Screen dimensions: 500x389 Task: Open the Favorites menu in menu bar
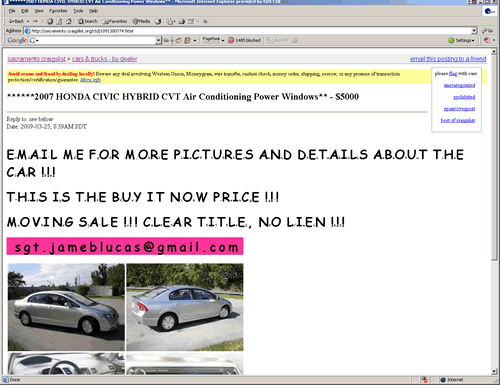pos(58,11)
